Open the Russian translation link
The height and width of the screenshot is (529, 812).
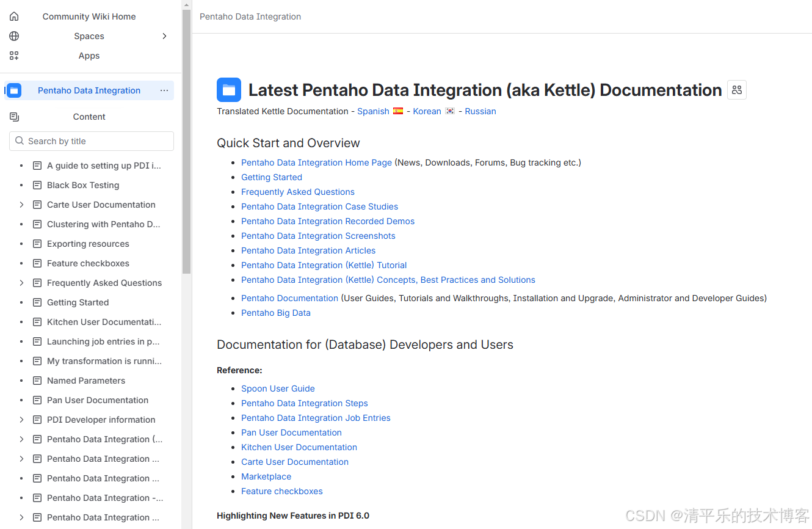[x=480, y=111]
